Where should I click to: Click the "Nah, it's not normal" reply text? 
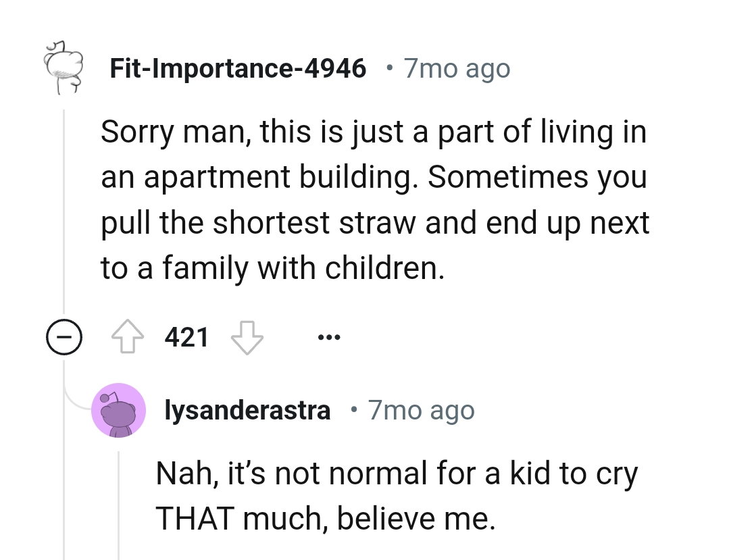coord(396,474)
